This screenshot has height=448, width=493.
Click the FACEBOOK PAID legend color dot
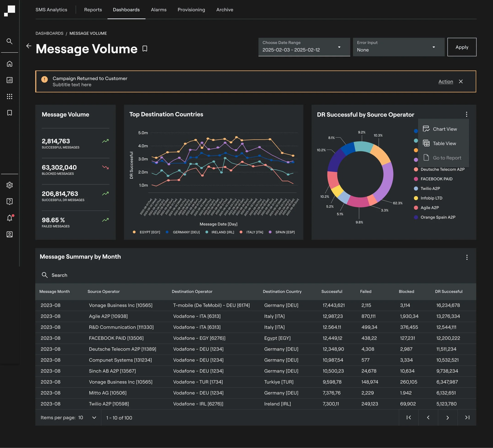(416, 179)
